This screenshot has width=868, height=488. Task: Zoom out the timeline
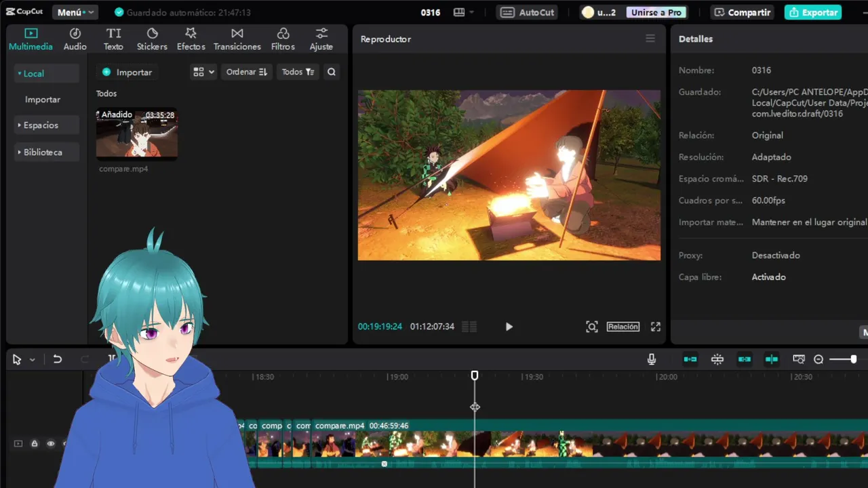click(x=818, y=359)
